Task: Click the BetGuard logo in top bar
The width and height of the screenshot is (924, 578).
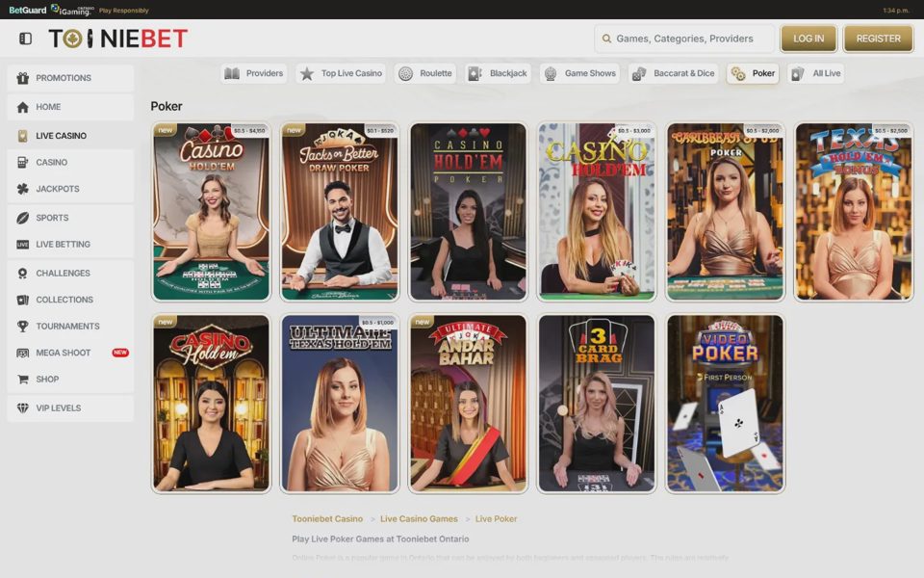Action: point(28,10)
